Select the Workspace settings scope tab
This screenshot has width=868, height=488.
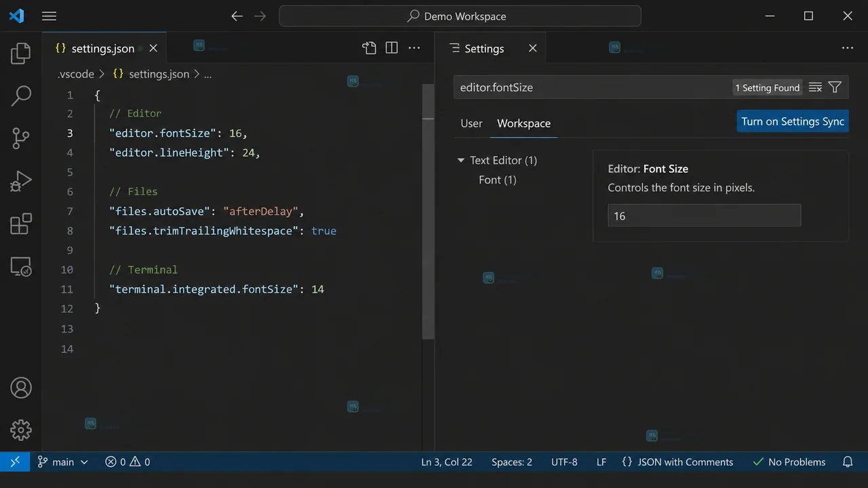click(x=524, y=123)
